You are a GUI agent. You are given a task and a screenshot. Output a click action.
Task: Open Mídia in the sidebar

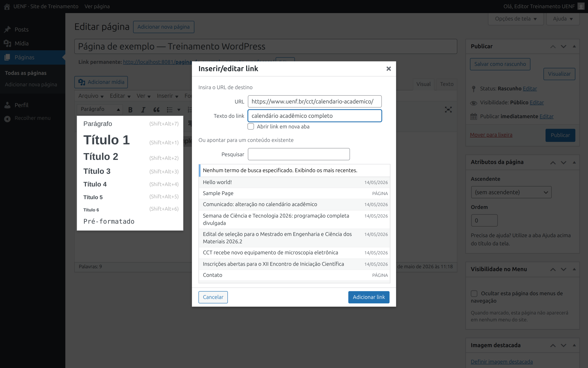tap(33, 43)
